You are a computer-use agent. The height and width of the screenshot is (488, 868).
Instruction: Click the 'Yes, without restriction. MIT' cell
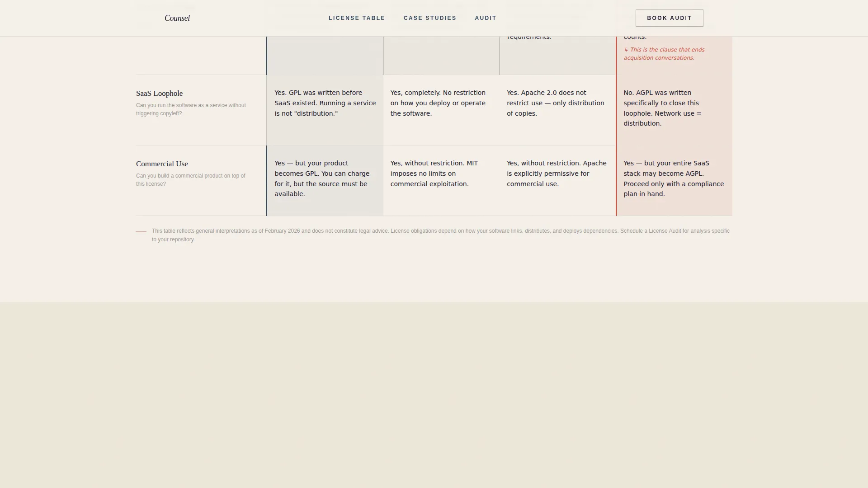point(441,181)
